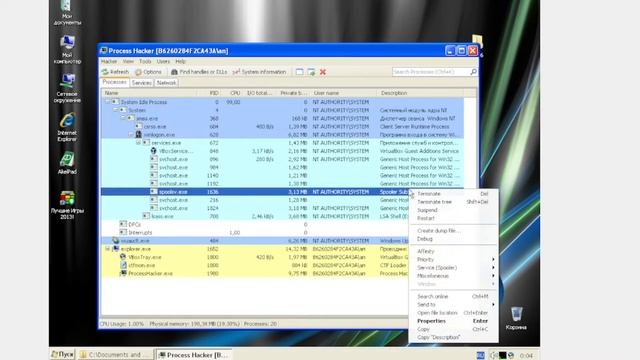Collapse the services.exe tree node
Viewport: 640px width, 360px height.
point(139,143)
